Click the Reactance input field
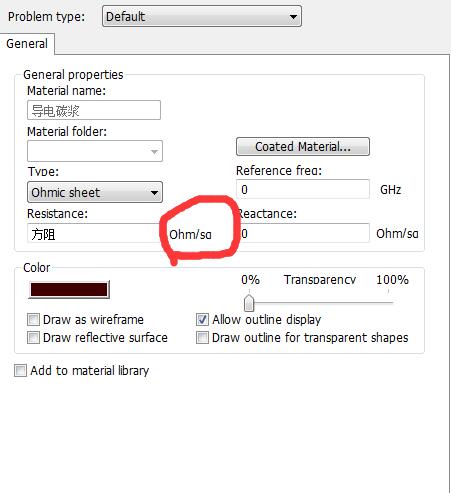 [x=304, y=233]
